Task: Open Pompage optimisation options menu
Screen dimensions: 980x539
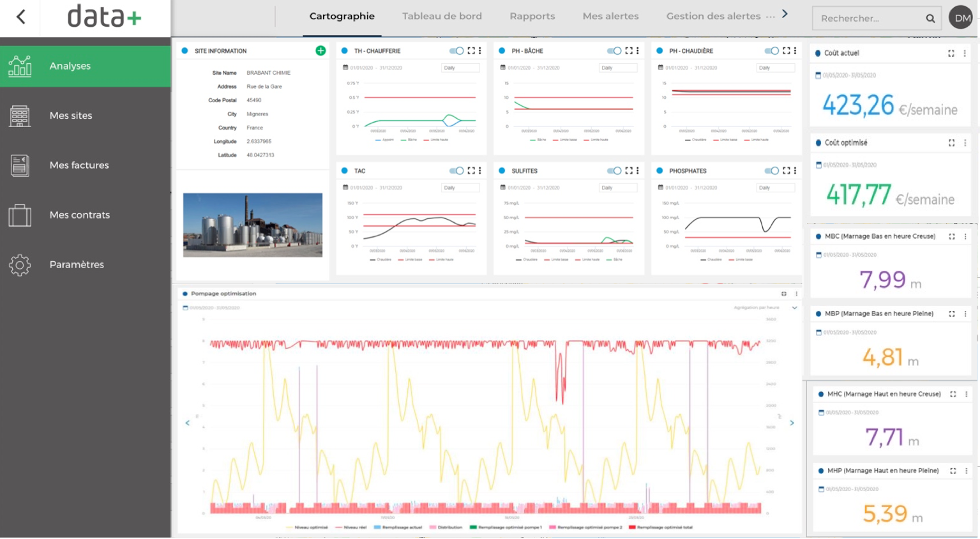Action: pyautogui.click(x=796, y=294)
